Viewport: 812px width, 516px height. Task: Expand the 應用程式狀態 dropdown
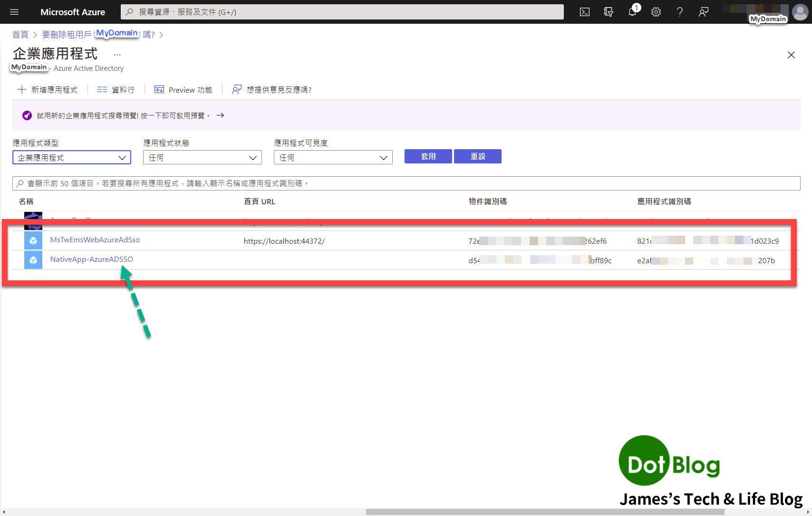(x=203, y=157)
